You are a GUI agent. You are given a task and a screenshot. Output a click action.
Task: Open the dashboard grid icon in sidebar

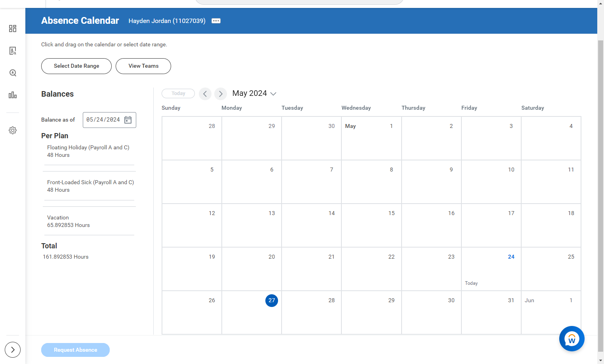(x=13, y=29)
